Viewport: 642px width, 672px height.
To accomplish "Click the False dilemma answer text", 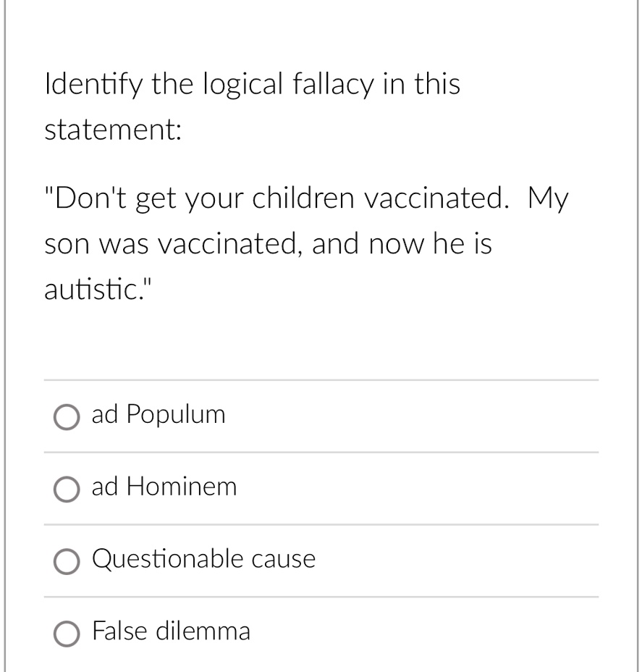I will click(171, 631).
